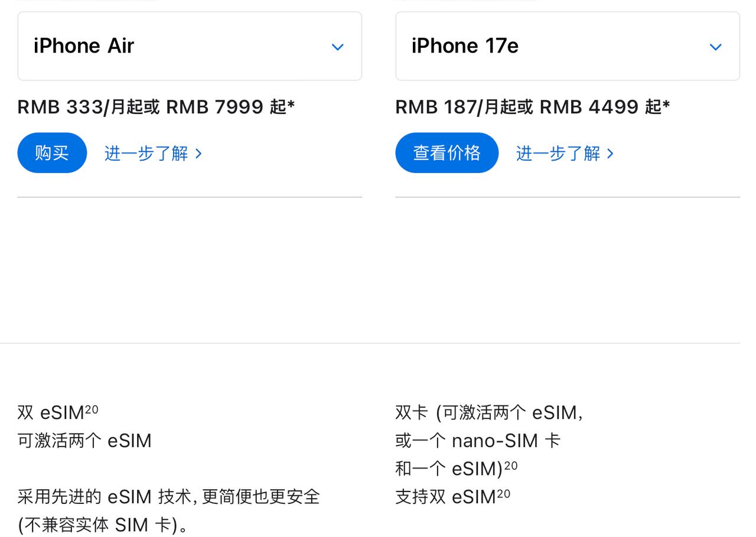The width and height of the screenshot is (756, 537).
Task: Click the arrow icon beside iPhone 17e's 进一步了解
Action: [x=611, y=153]
